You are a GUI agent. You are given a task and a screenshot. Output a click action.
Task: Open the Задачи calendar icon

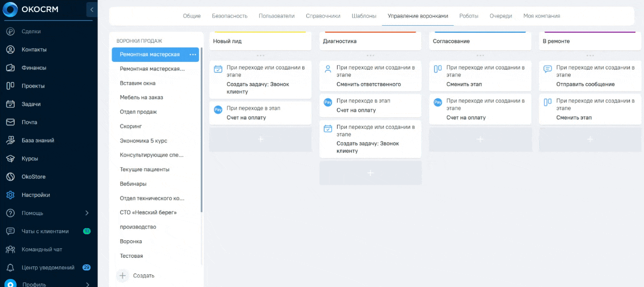click(10, 104)
